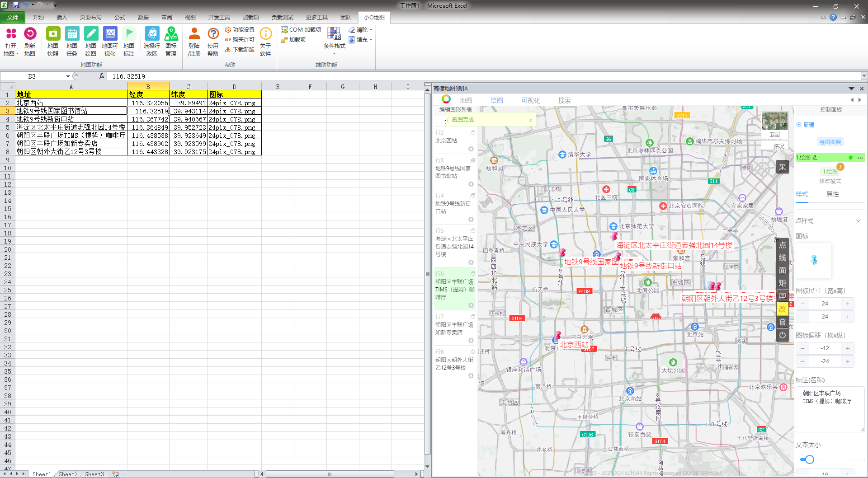The width and height of the screenshot is (868, 478).
Task: Open the 属性 properties tab
Action: [832, 194]
